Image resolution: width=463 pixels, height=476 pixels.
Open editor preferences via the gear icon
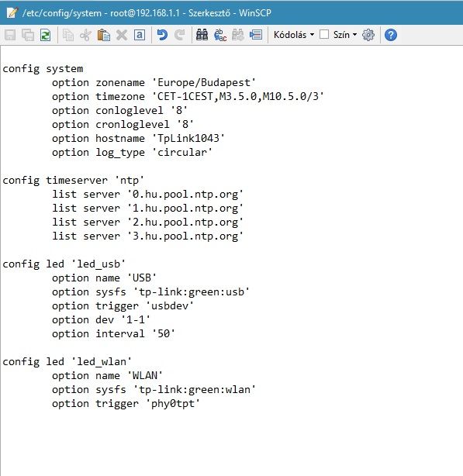368,35
